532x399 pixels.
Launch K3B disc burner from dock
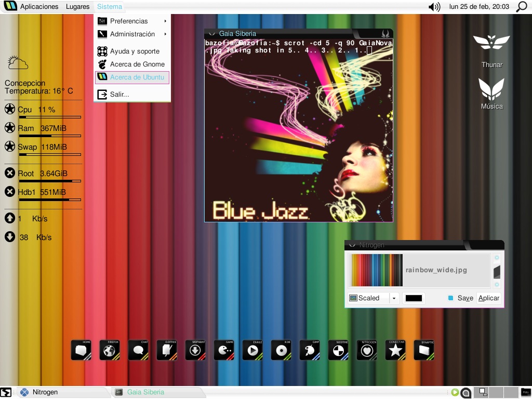pos(281,350)
